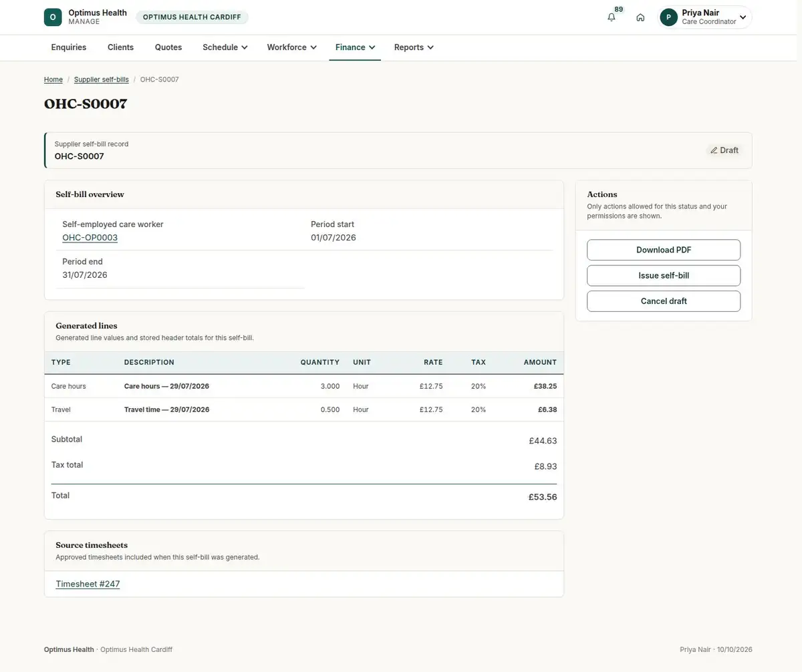Click the Tax total value £8.93
This screenshot has width=802, height=672.
[x=545, y=466]
